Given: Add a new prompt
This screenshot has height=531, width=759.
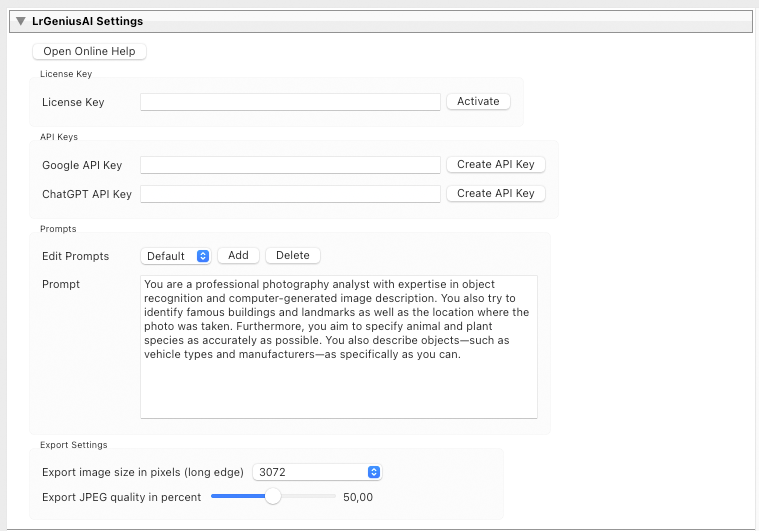Looking at the screenshot, I should pyautogui.click(x=238, y=256).
